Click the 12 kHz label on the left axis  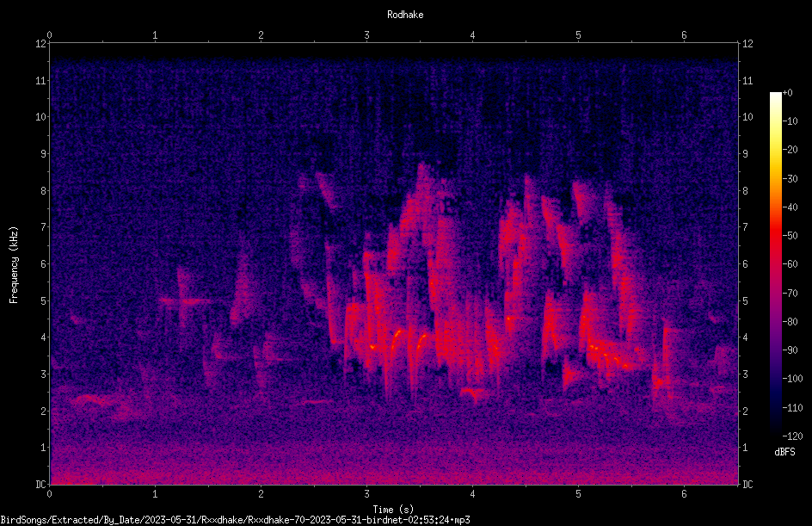(41, 44)
